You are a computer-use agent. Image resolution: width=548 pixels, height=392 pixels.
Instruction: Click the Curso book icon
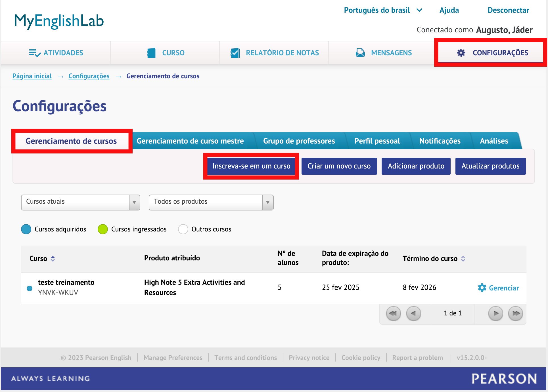tap(152, 53)
